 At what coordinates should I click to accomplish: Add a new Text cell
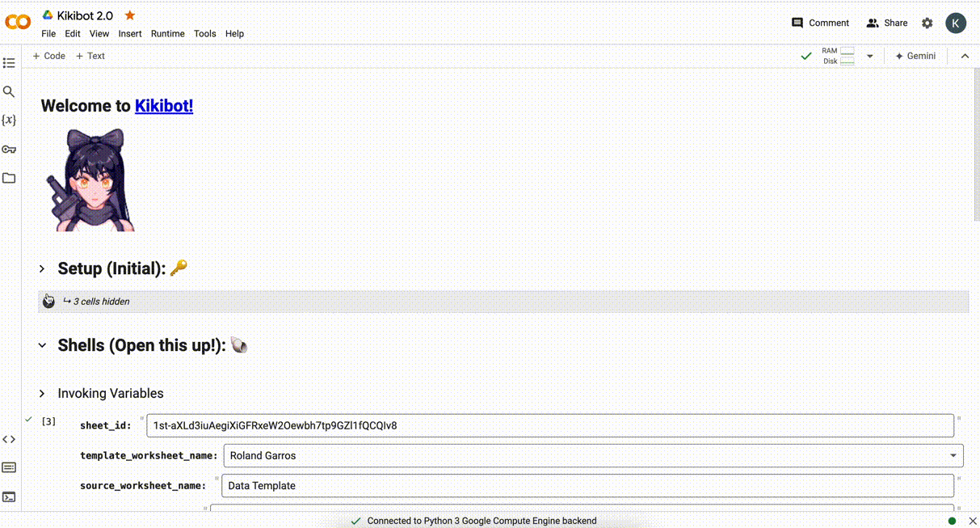pyautogui.click(x=90, y=56)
